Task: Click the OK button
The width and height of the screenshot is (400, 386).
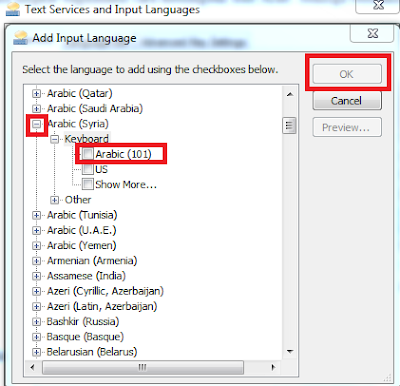Action: click(x=347, y=74)
